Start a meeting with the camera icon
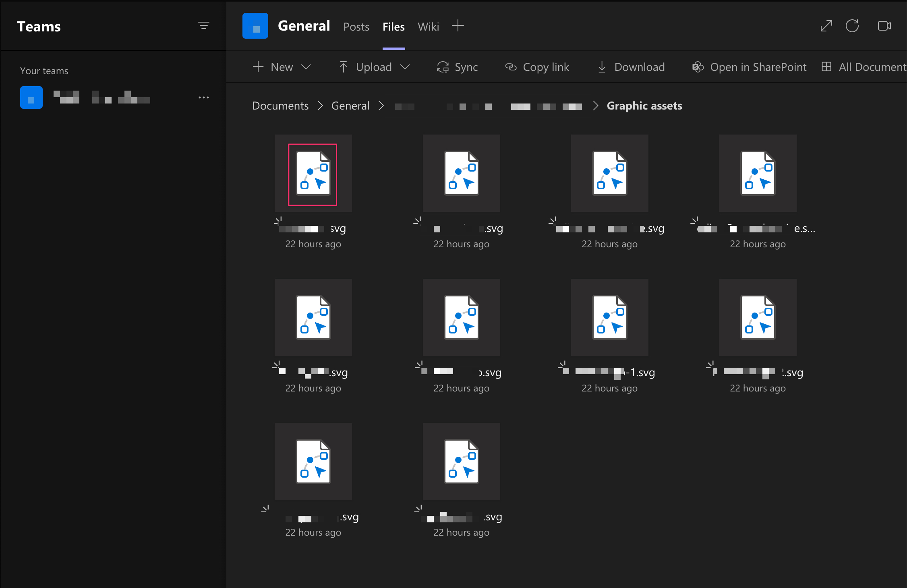The height and width of the screenshot is (588, 907). pos(884,25)
